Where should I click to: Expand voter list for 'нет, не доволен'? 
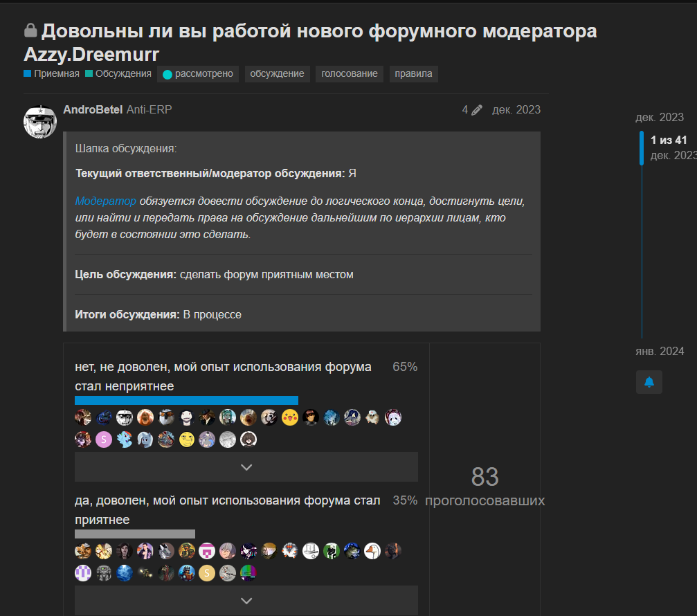246,467
